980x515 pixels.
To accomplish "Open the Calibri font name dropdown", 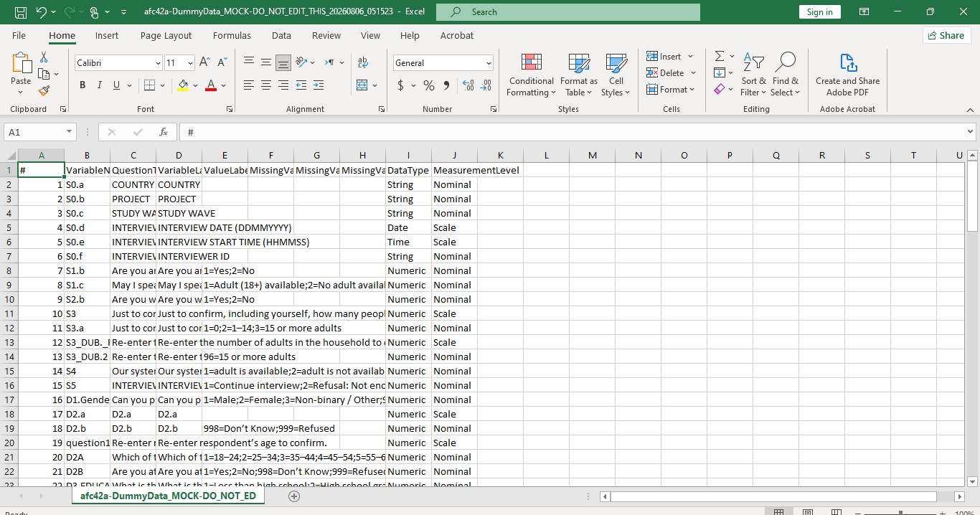I will click(x=158, y=63).
